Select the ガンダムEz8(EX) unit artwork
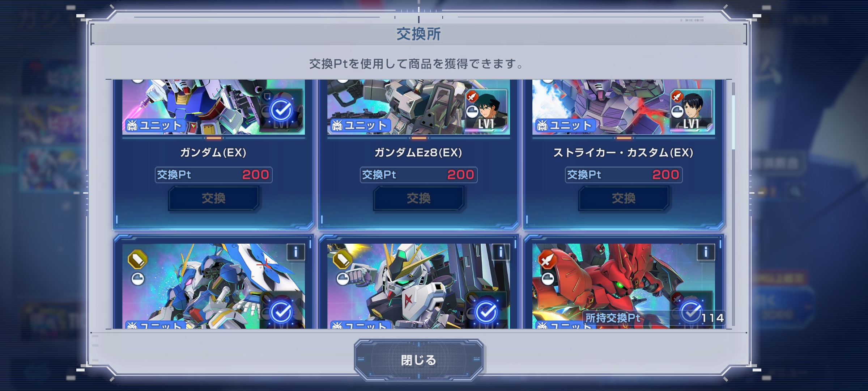868x391 pixels. click(418, 107)
